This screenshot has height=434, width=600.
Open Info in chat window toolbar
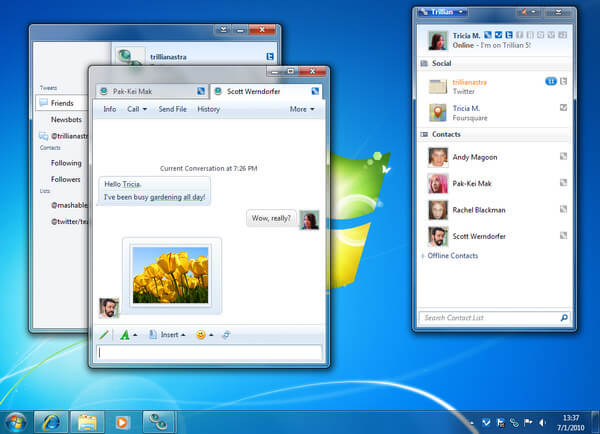point(110,109)
